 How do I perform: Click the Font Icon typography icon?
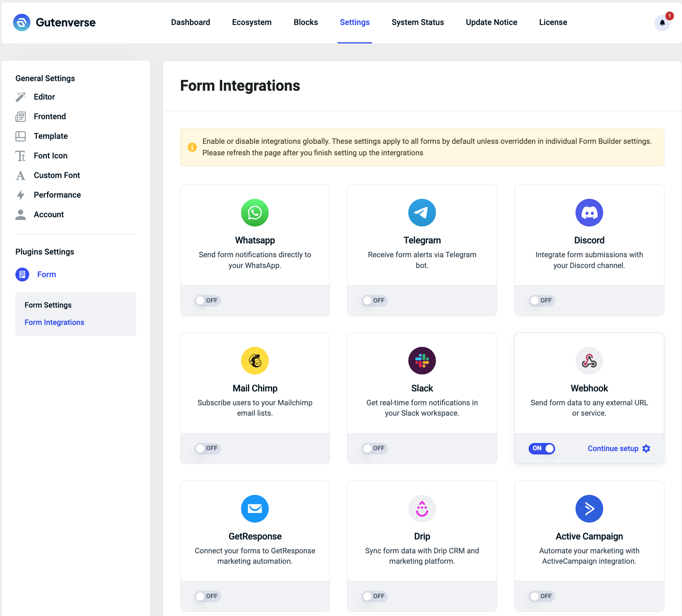(x=21, y=156)
